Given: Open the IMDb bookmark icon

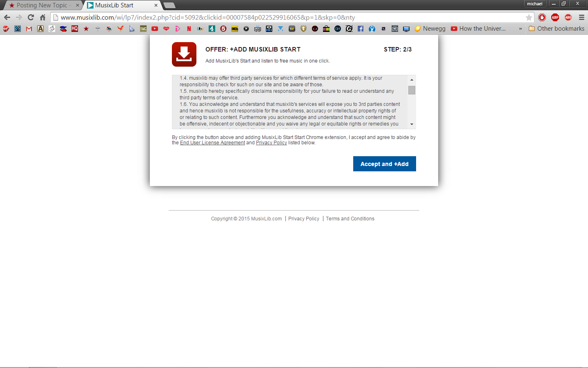Looking at the screenshot, I should click(x=235, y=29).
